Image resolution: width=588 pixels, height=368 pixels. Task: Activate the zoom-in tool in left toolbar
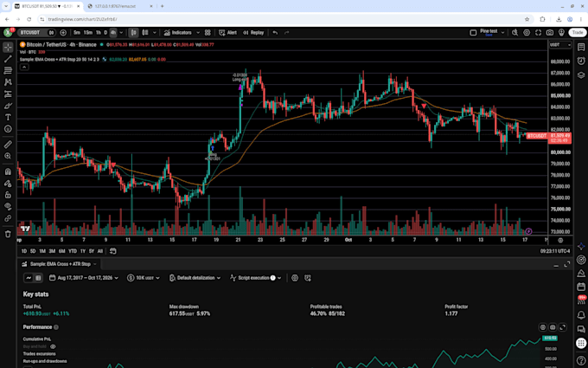pyautogui.click(x=8, y=156)
